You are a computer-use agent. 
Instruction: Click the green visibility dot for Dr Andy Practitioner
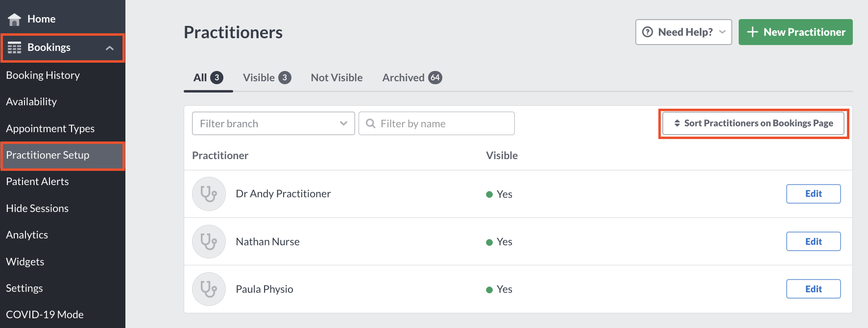point(488,194)
